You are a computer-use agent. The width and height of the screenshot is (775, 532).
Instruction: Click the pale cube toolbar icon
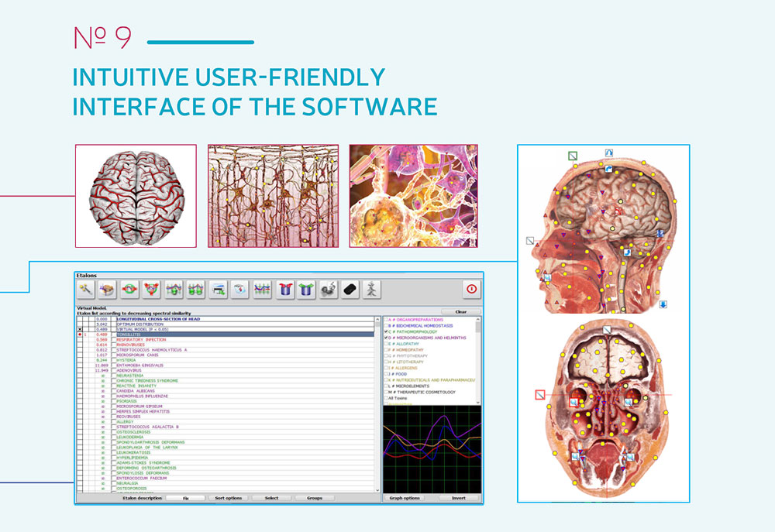(x=239, y=290)
